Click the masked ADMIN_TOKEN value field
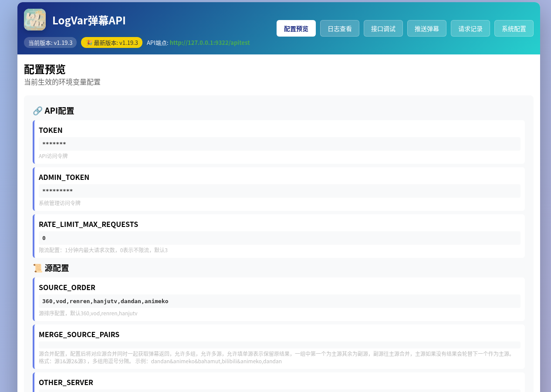The image size is (551, 392). click(280, 191)
